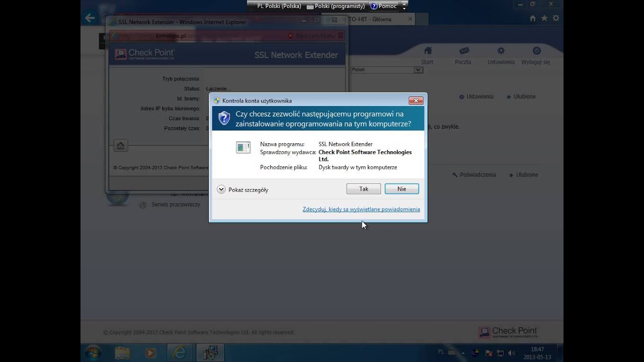Click the Tak button in UAC dialog
This screenshot has width=644, height=362.
[x=364, y=189]
